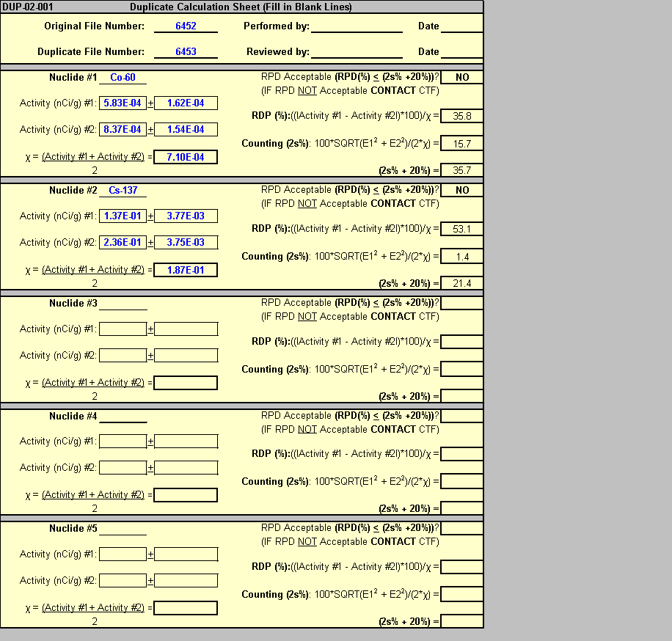Click Nuclide #4 (2s% + 20%) result box

(x=462, y=508)
